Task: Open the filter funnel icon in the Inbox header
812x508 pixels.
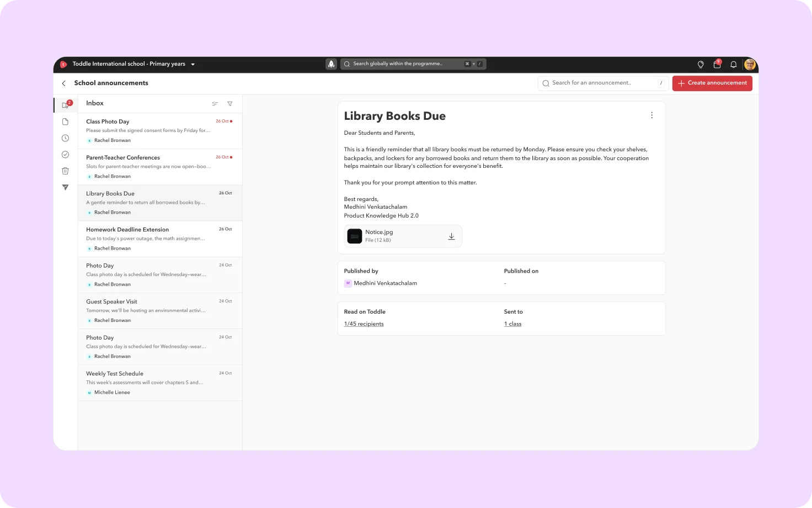Action: point(230,104)
